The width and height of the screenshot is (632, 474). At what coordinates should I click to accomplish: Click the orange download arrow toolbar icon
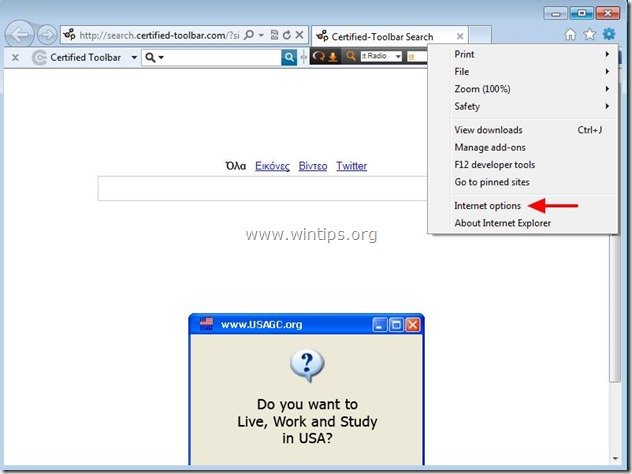point(333,57)
